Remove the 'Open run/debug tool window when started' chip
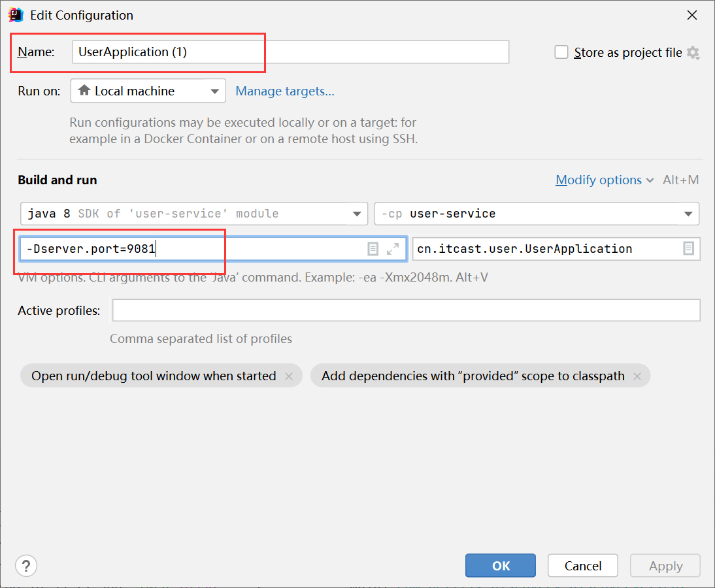 pos(289,376)
